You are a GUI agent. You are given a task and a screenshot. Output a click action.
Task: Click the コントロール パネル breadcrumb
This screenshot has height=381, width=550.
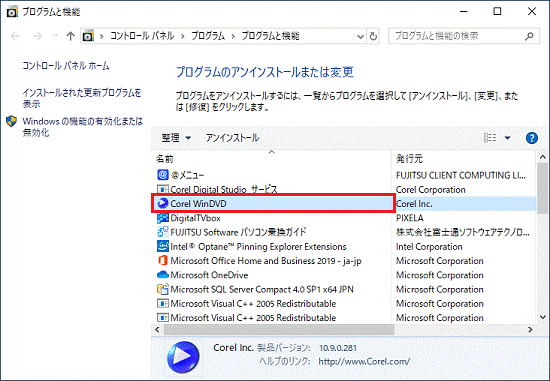[142, 36]
